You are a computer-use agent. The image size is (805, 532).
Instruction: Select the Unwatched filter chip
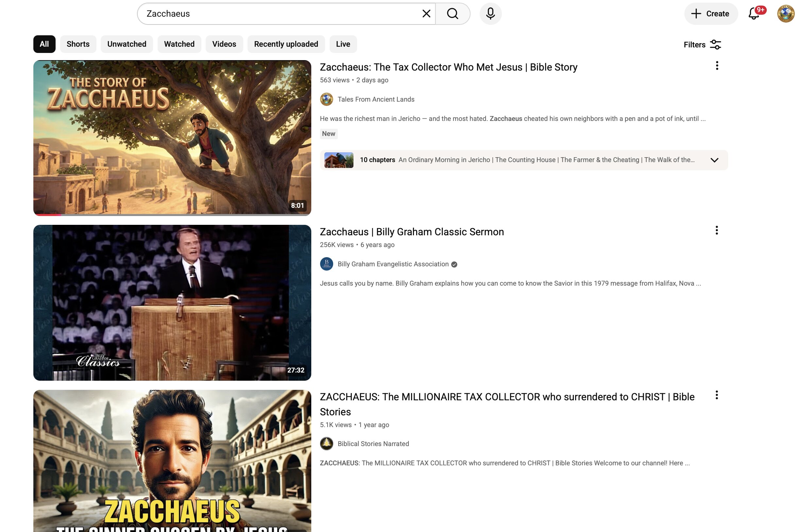tap(127, 44)
